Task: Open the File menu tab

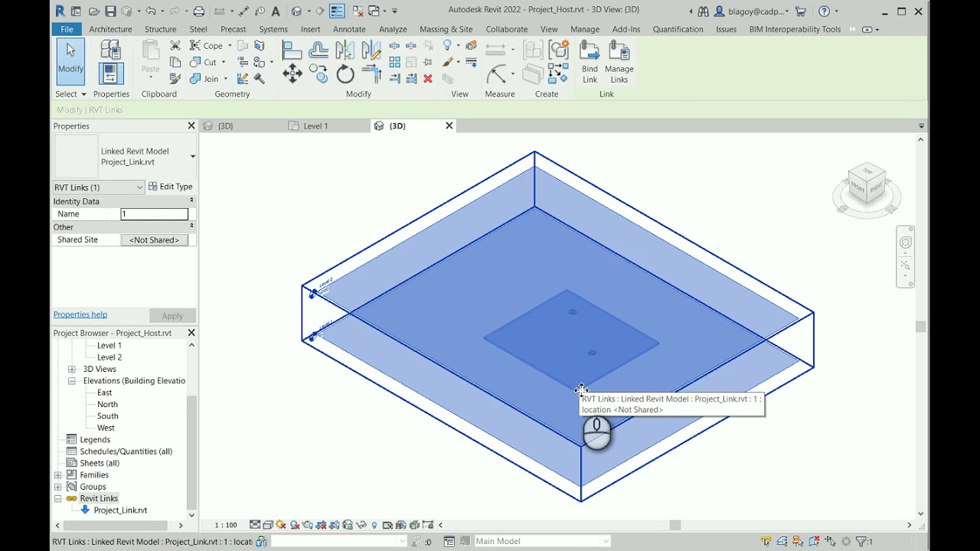Action: tap(67, 29)
